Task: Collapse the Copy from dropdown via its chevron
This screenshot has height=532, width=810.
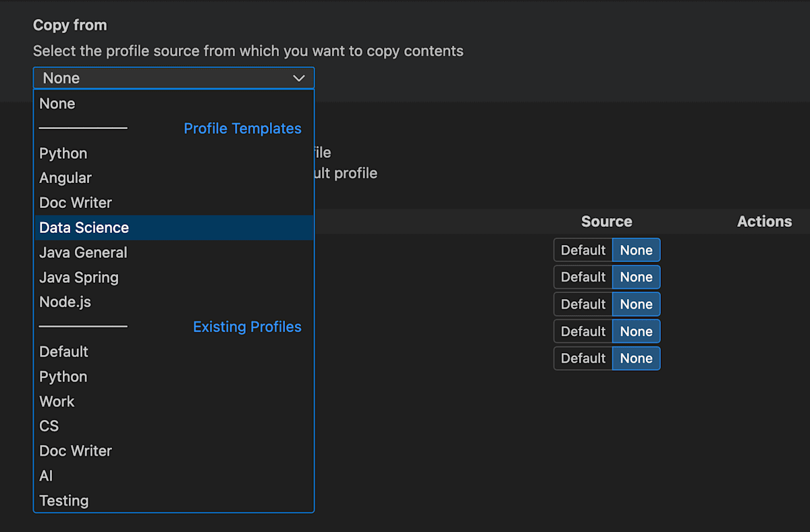Action: tap(298, 78)
